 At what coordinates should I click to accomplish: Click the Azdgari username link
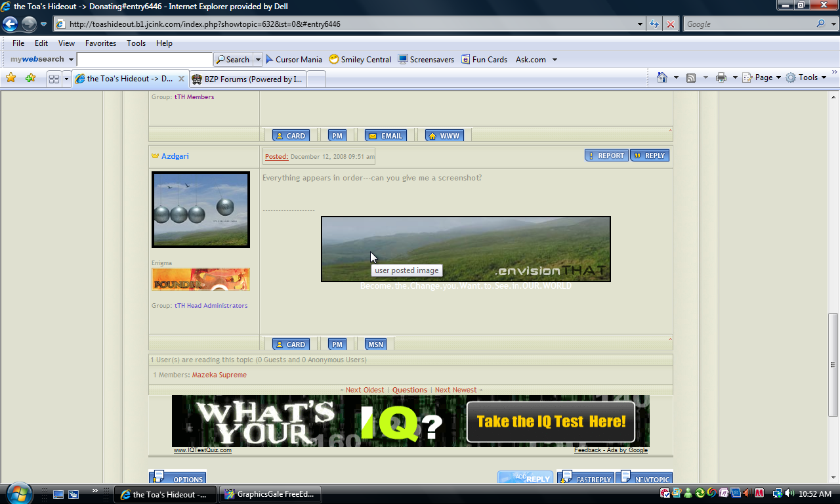(175, 156)
